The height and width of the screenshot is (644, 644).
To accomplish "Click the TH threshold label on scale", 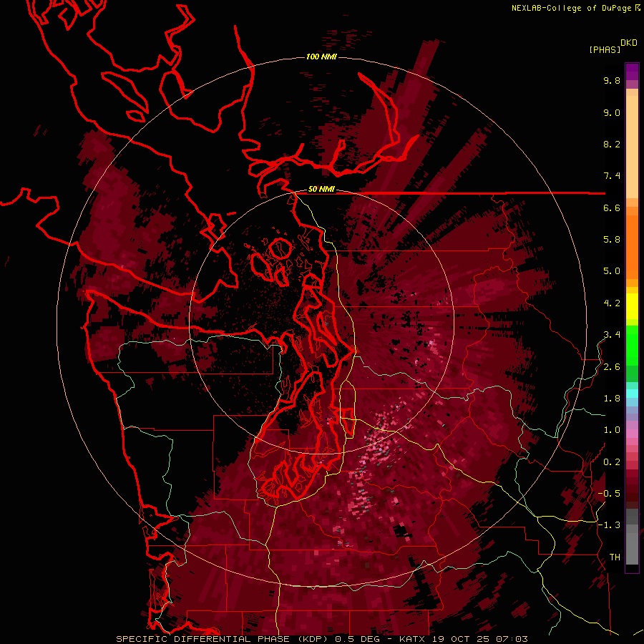I will [615, 557].
